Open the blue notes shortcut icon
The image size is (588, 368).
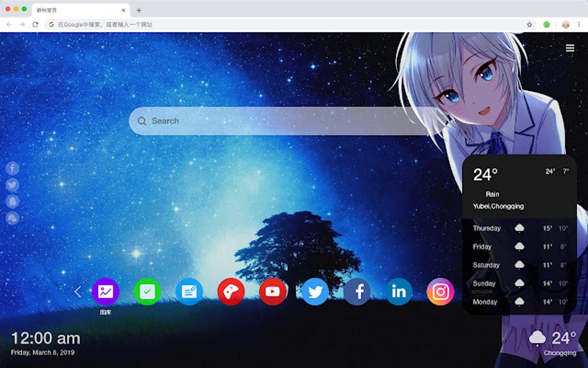(189, 291)
